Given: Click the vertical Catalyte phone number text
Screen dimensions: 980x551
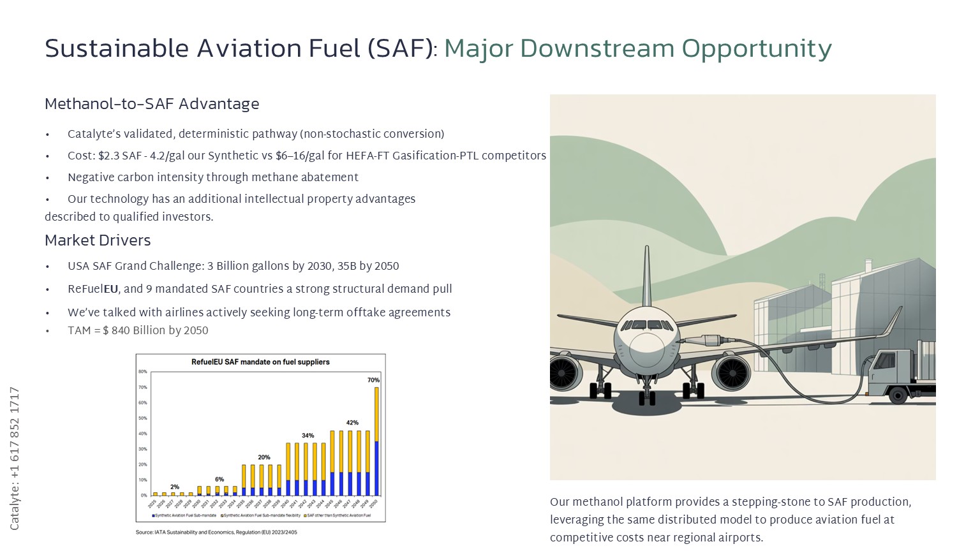Looking at the screenshot, I should coord(15,458).
